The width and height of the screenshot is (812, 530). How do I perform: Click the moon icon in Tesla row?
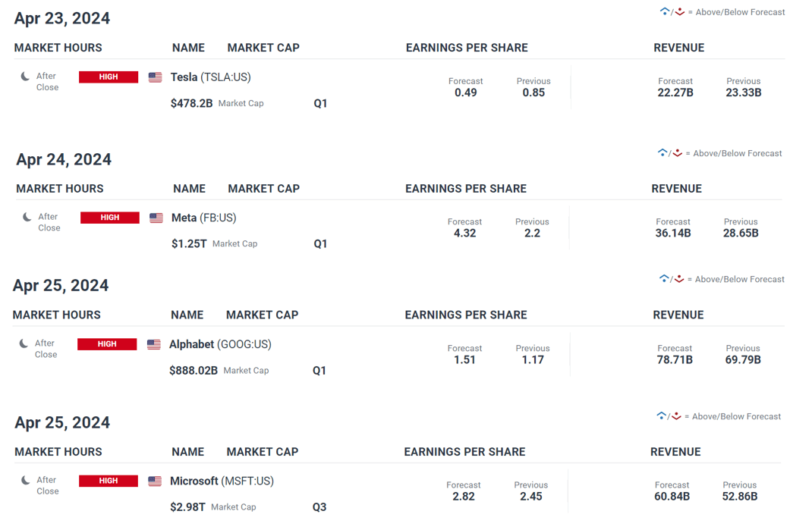pos(25,77)
